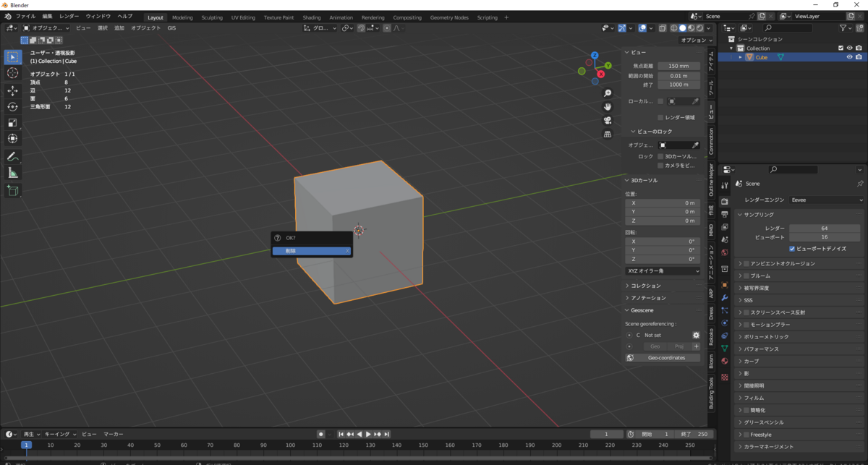868x465 pixels.
Task: Enable アンビエントオクルージョン checkbox
Action: coord(746,263)
